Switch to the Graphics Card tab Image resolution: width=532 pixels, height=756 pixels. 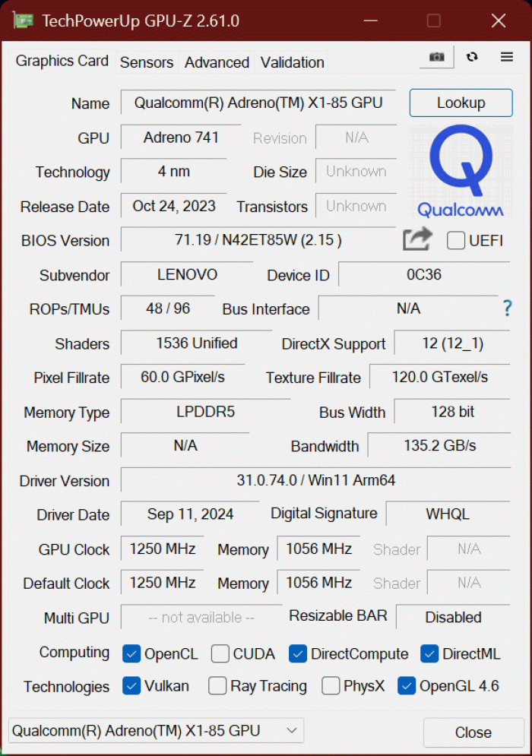[62, 61]
